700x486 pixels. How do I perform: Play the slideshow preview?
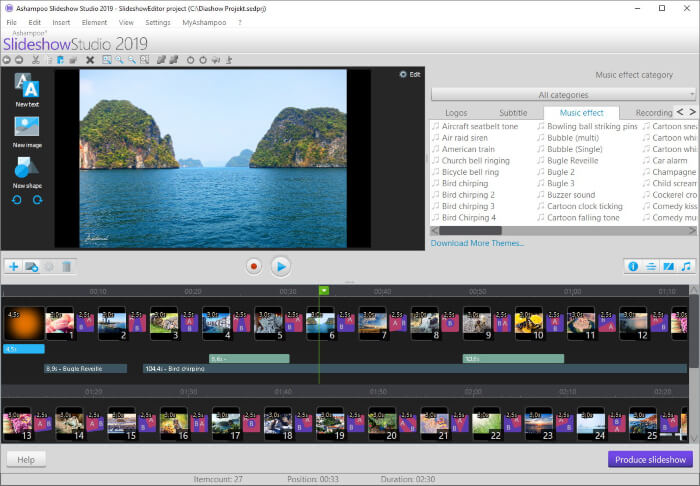pos(281,266)
